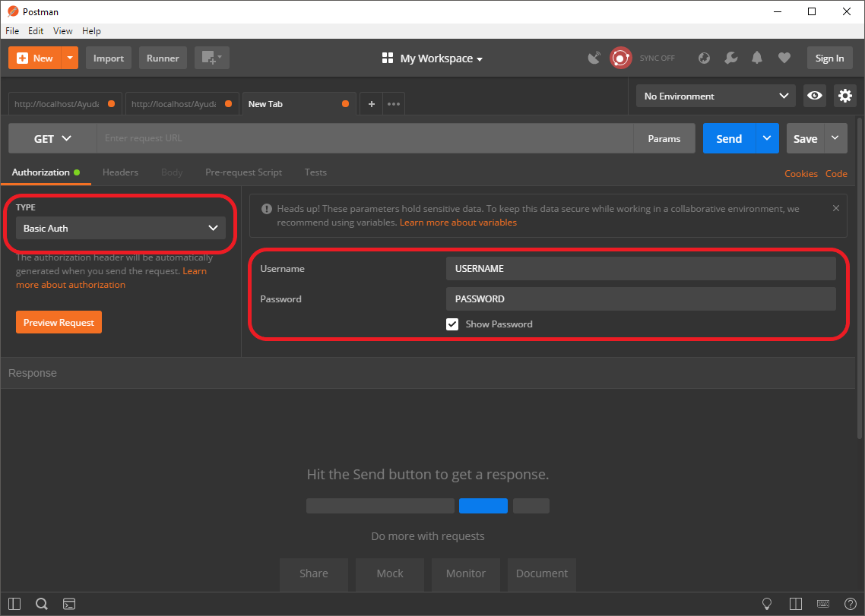This screenshot has height=616, width=865.
Task: Click the grid icon beside My Workspace
Action: click(x=387, y=58)
